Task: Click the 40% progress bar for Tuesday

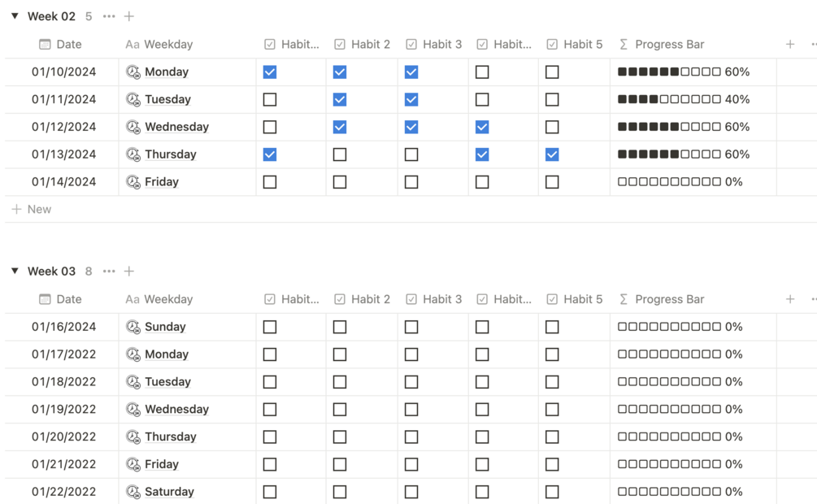Action: click(x=684, y=99)
